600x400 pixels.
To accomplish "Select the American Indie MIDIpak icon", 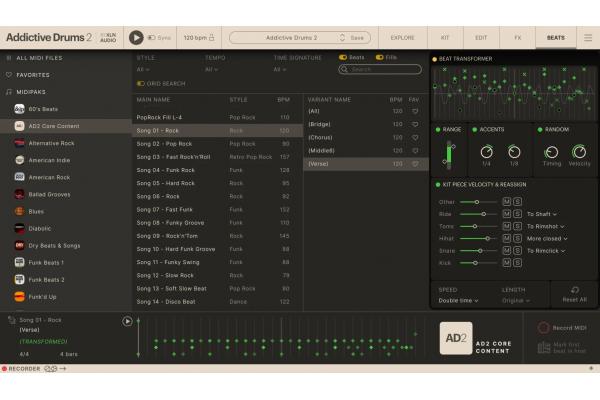I will pyautogui.click(x=19, y=160).
